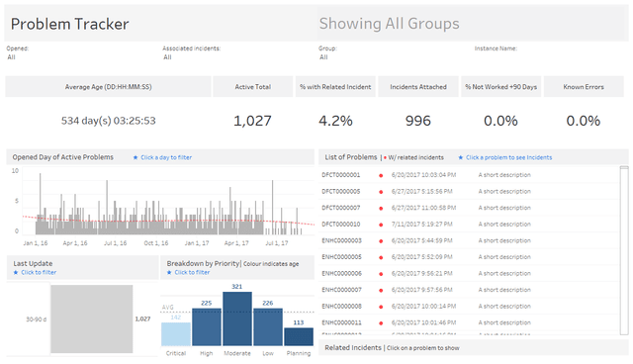Select the 30-90 d Last Update bar
This screenshot has width=633, height=364.
(x=92, y=318)
